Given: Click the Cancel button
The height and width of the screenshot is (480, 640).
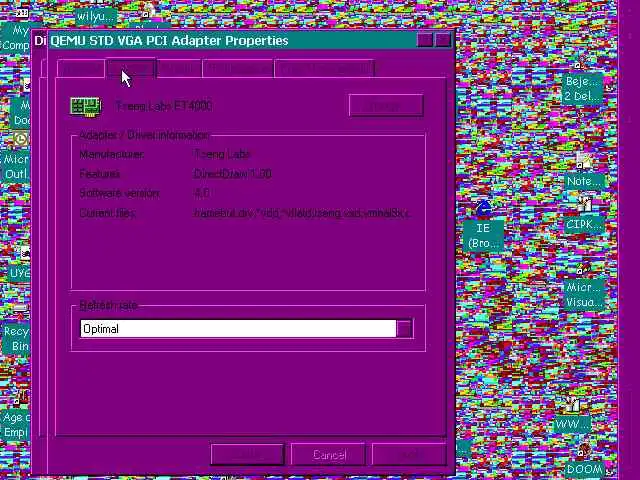Looking at the screenshot, I should 329,455.
